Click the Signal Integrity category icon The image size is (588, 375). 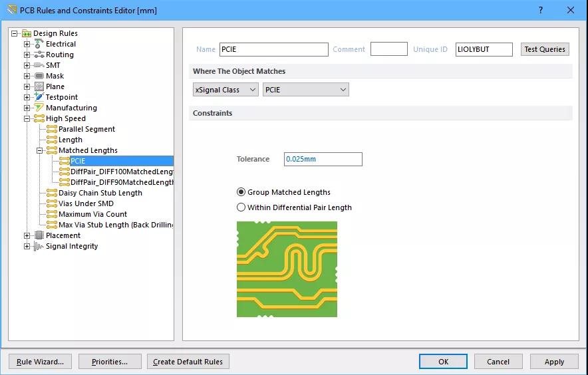coord(39,246)
